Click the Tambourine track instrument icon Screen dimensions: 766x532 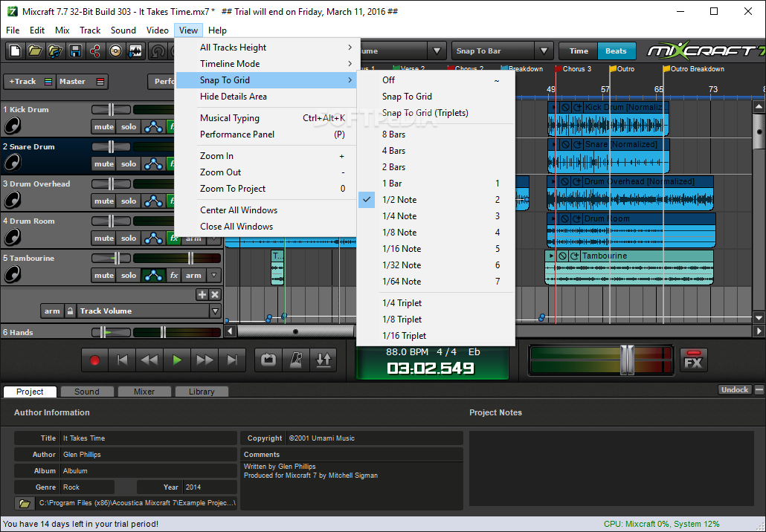point(12,274)
